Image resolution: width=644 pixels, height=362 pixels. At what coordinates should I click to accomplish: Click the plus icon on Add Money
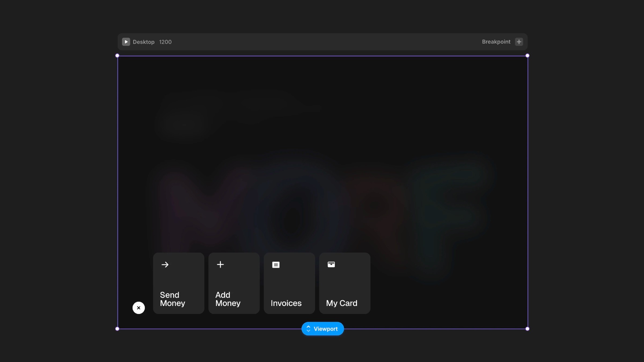tap(220, 264)
